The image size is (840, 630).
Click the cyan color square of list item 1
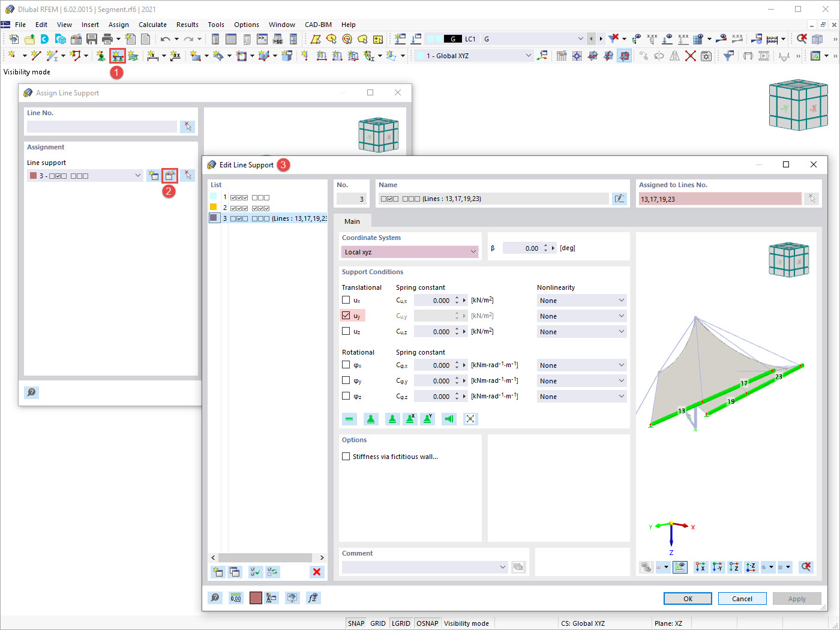pos(213,196)
